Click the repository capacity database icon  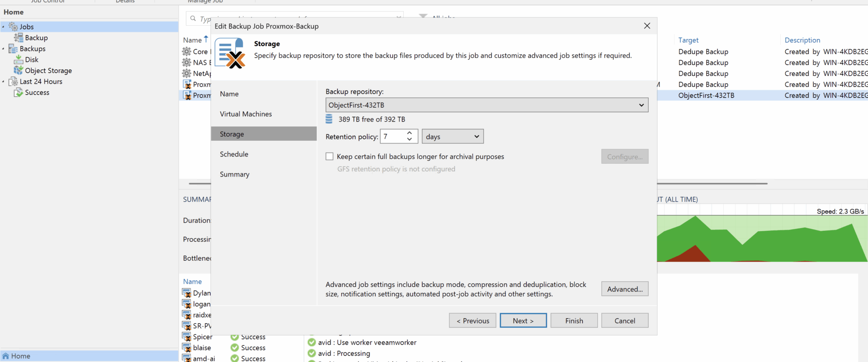click(x=329, y=119)
